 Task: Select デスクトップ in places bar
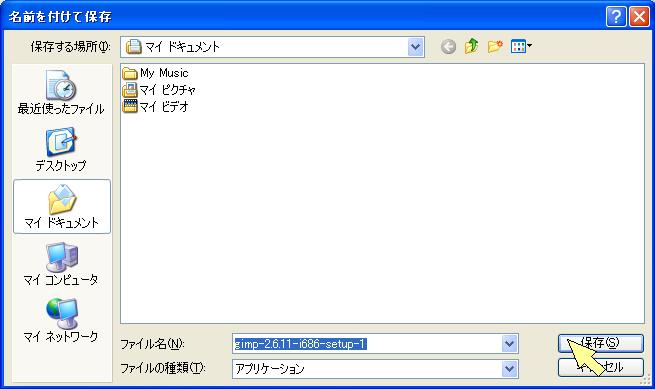pyautogui.click(x=61, y=149)
